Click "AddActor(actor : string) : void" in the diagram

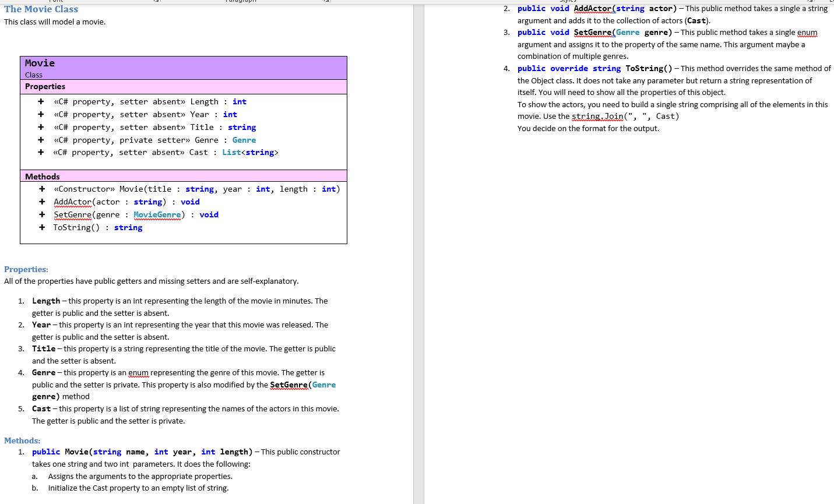point(126,202)
